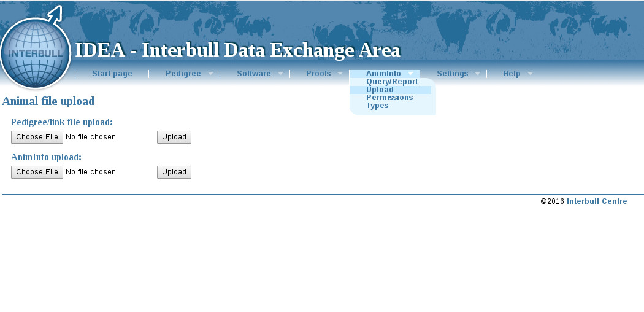Expand the Software dropdown arrow
The width and height of the screenshot is (644, 312).
(280, 74)
